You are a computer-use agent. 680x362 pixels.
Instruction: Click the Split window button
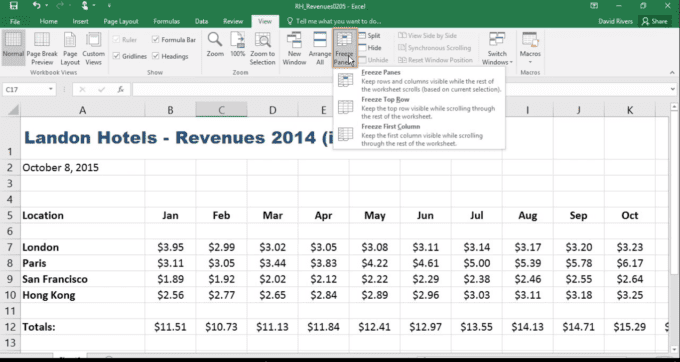(369, 36)
